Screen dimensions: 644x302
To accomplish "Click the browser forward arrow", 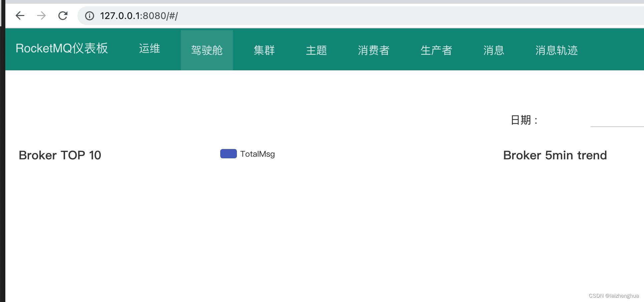I will (x=41, y=16).
